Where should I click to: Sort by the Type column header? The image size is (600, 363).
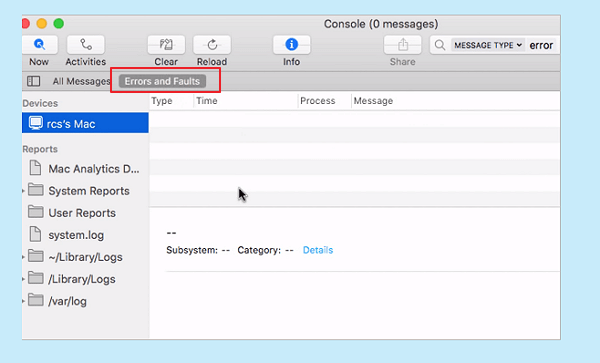point(171,101)
